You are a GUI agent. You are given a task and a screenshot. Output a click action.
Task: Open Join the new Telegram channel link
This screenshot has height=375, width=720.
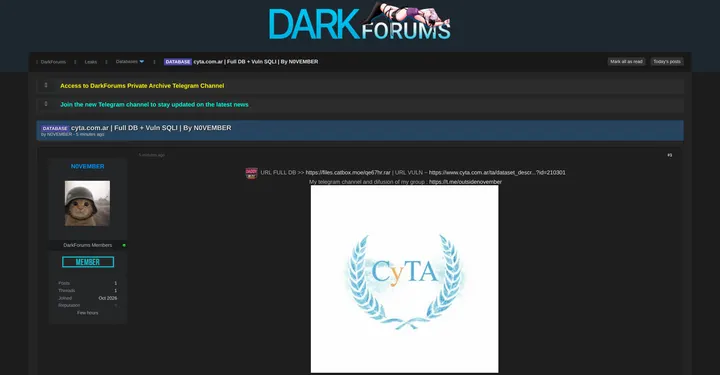[154, 105]
